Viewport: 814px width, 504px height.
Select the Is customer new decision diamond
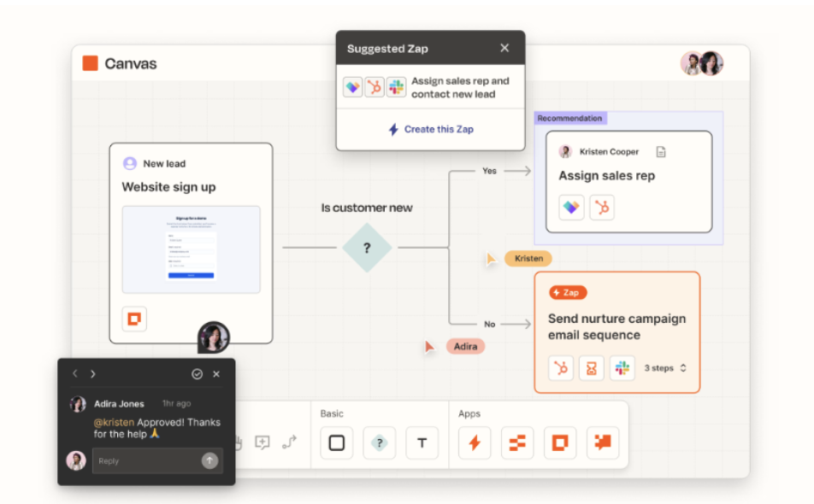click(367, 248)
